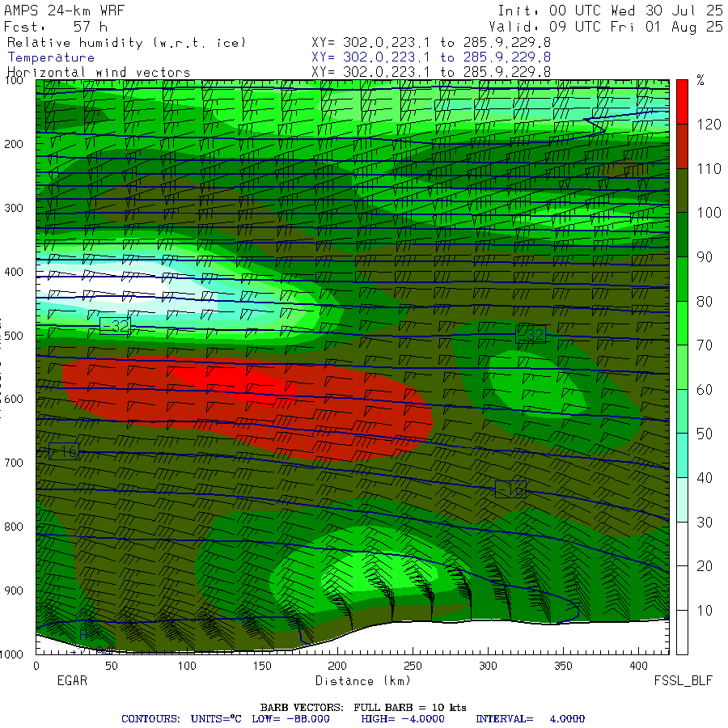Click the '110' colorbar tick label
728x728 pixels.
[709, 168]
